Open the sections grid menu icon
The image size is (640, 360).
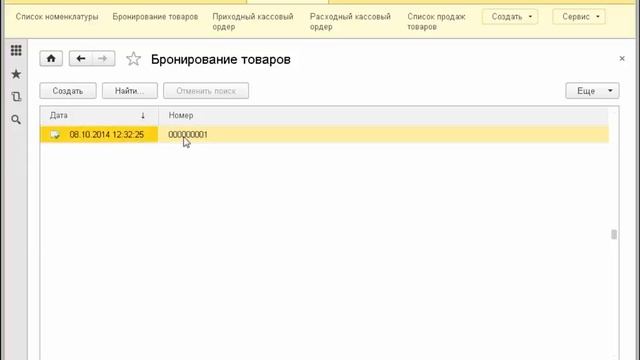tap(16, 51)
